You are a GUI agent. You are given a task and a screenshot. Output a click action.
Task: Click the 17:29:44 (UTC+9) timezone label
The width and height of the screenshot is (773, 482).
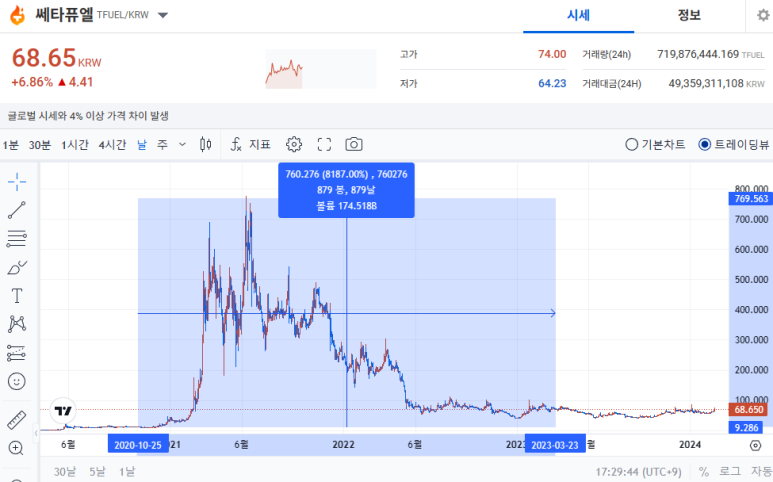click(638, 472)
